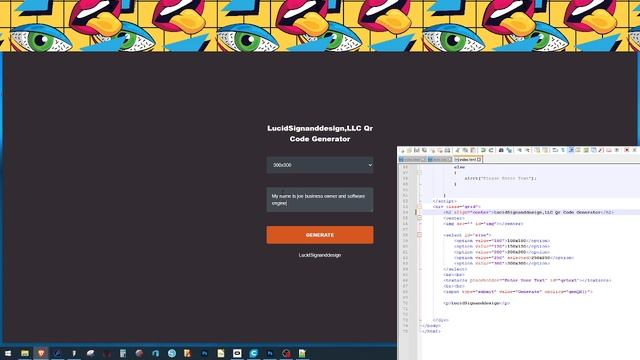The height and width of the screenshot is (360, 640).
Task: Click the closing script tag line in code
Action: (x=444, y=201)
